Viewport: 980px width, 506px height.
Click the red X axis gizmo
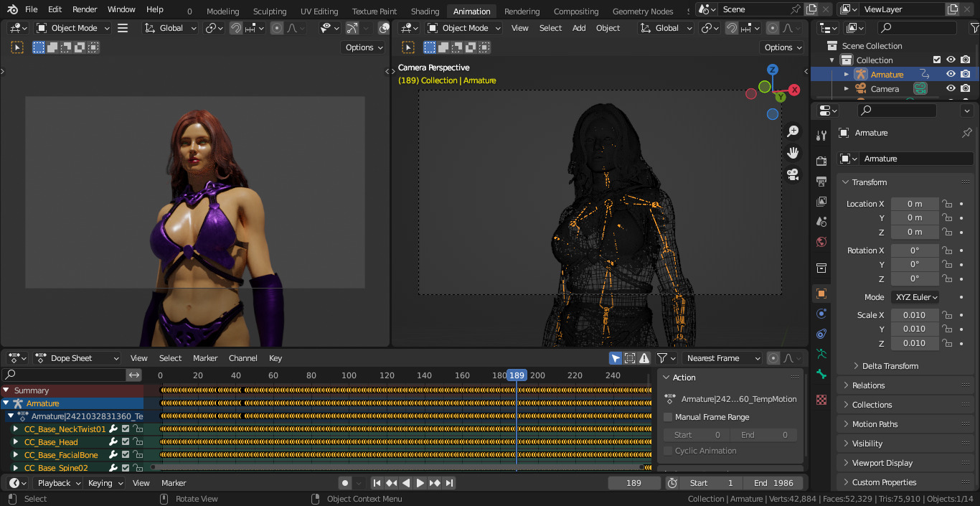(794, 90)
